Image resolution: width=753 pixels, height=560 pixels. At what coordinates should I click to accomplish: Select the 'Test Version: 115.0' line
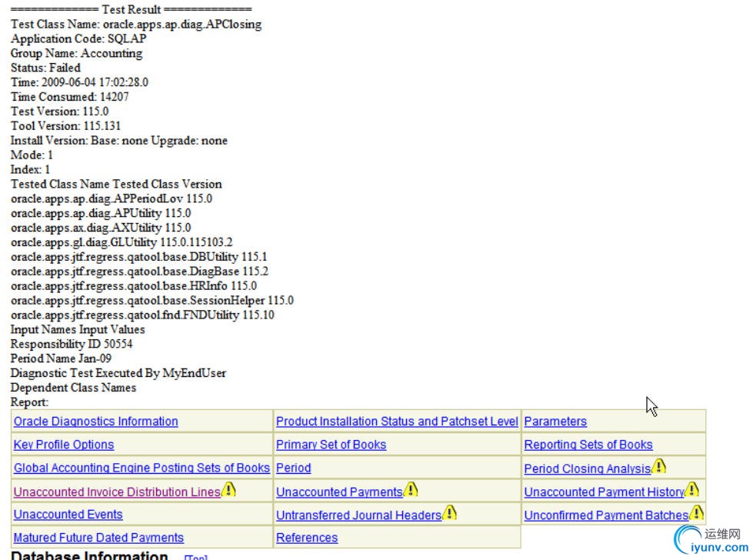pyautogui.click(x=59, y=111)
